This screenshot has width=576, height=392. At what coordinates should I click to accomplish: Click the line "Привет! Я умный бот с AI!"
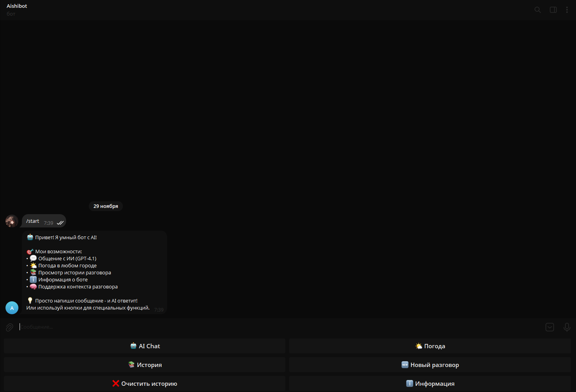coord(66,238)
